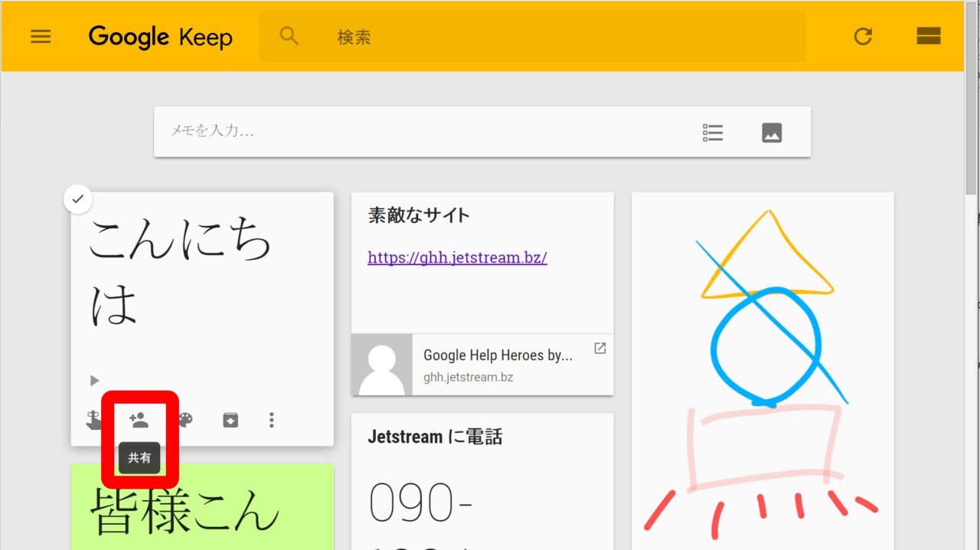980x550 pixels.
Task: Click the refresh icon in header
Action: point(863,37)
